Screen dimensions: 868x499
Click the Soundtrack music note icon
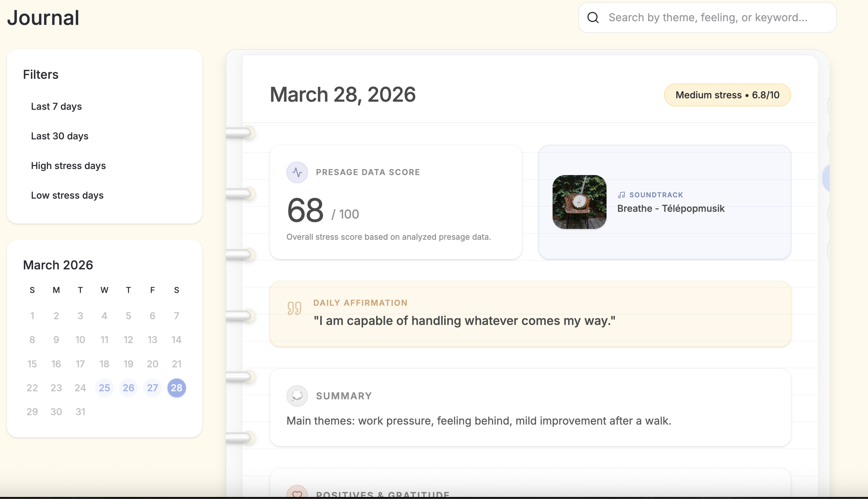[x=621, y=195]
